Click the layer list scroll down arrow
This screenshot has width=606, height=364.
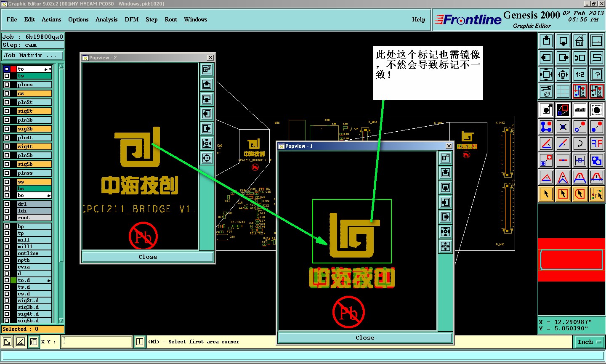(x=61, y=320)
